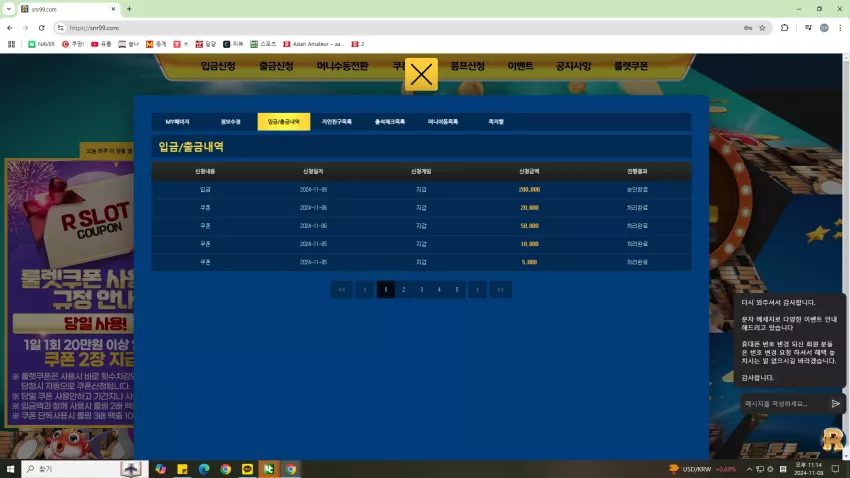Open the last bookmark labeled 2
Image resolution: width=850 pixels, height=478 pixels.
[x=358, y=44]
